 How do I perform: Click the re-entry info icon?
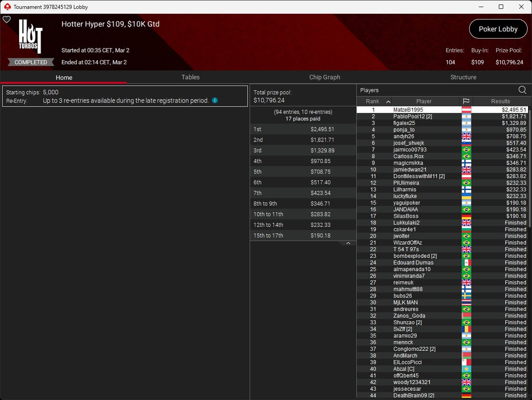pyautogui.click(x=215, y=101)
